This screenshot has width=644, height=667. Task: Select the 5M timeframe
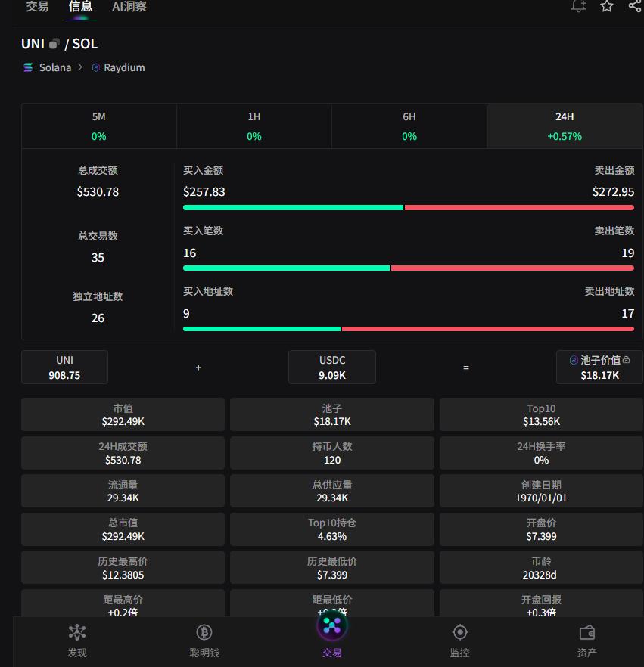click(99, 126)
